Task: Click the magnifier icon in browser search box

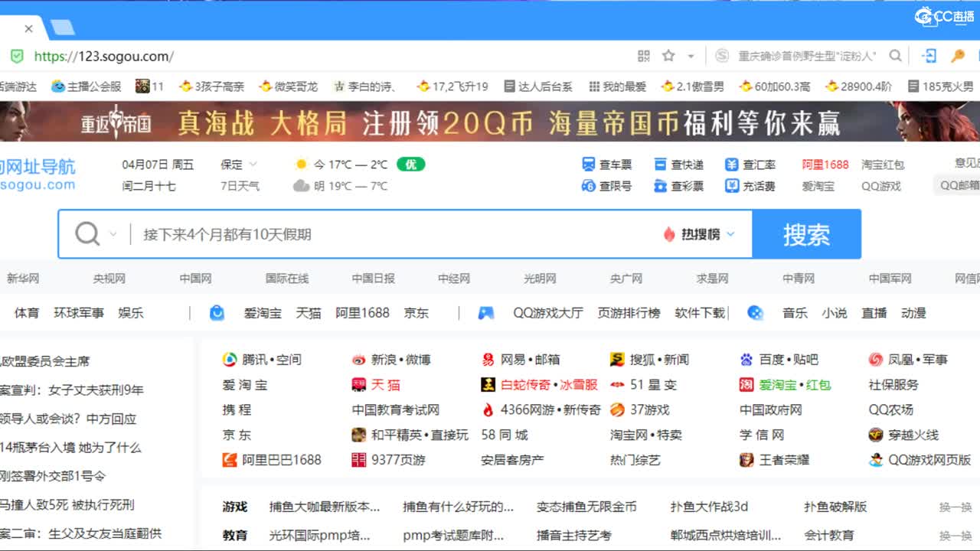Action: tap(895, 56)
